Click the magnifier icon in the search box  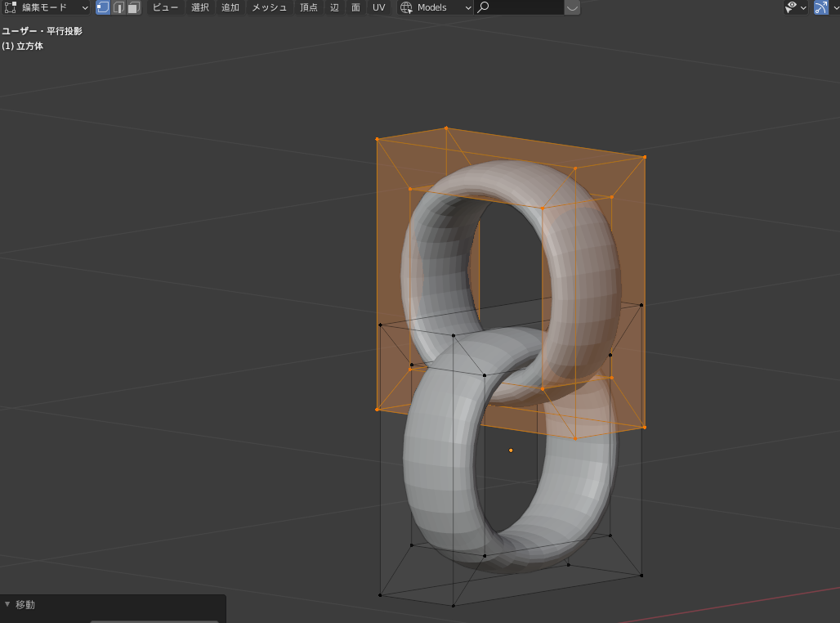point(484,7)
